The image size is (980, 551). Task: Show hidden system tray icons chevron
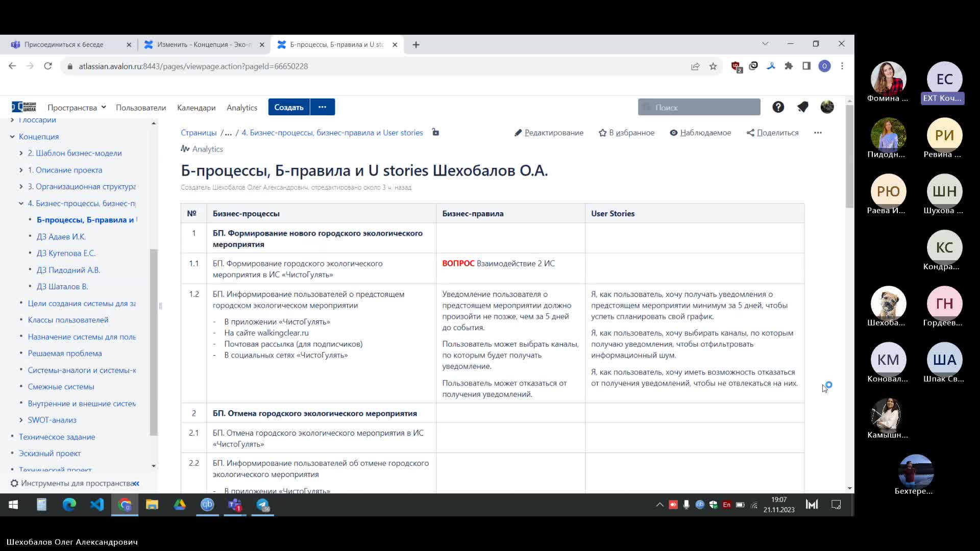coord(659,505)
